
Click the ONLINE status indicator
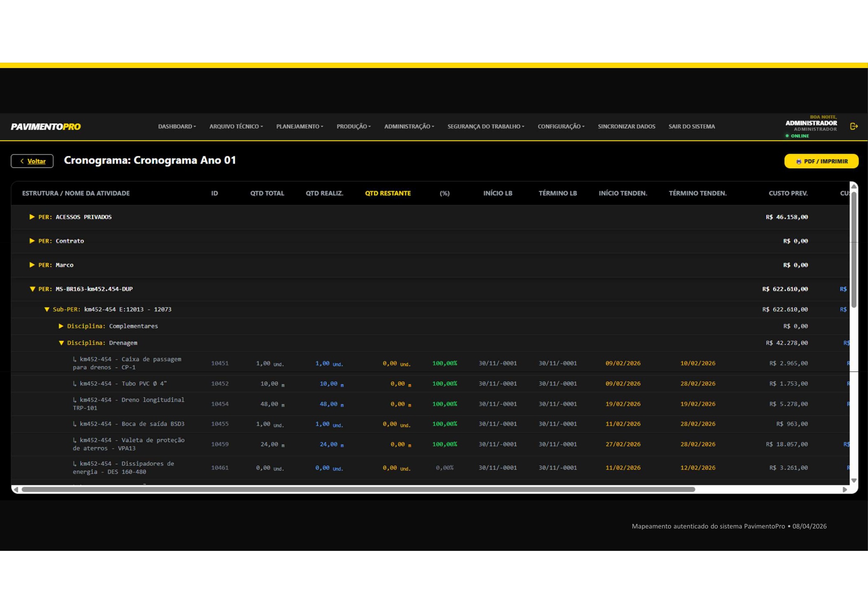pos(797,136)
